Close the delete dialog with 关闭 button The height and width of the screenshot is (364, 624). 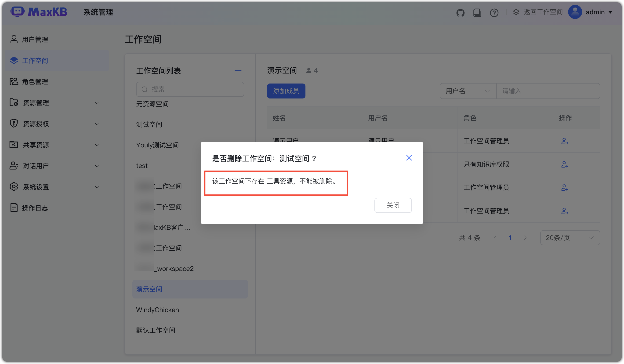click(393, 205)
